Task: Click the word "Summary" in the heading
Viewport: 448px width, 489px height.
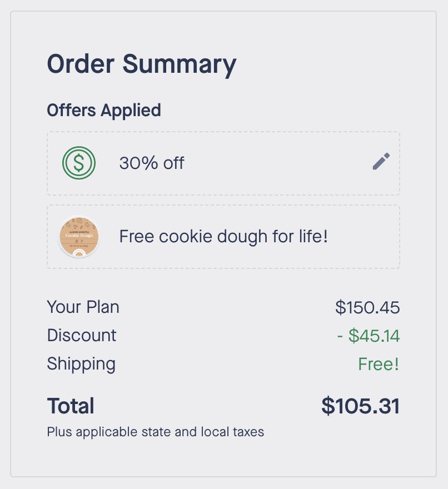Action: click(x=180, y=64)
